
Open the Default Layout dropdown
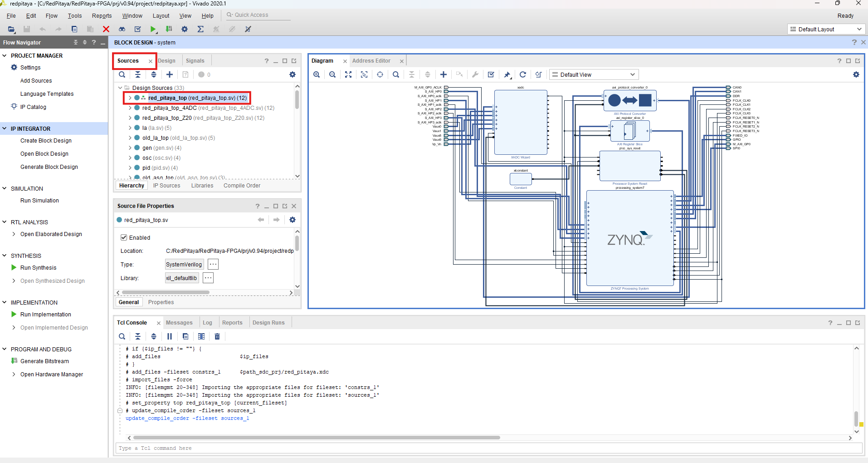point(826,29)
